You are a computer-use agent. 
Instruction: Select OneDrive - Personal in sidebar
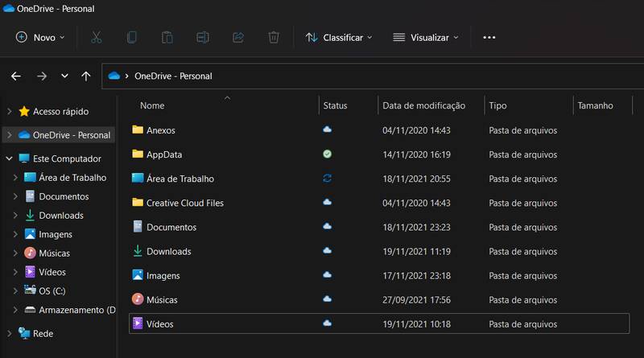pos(72,134)
